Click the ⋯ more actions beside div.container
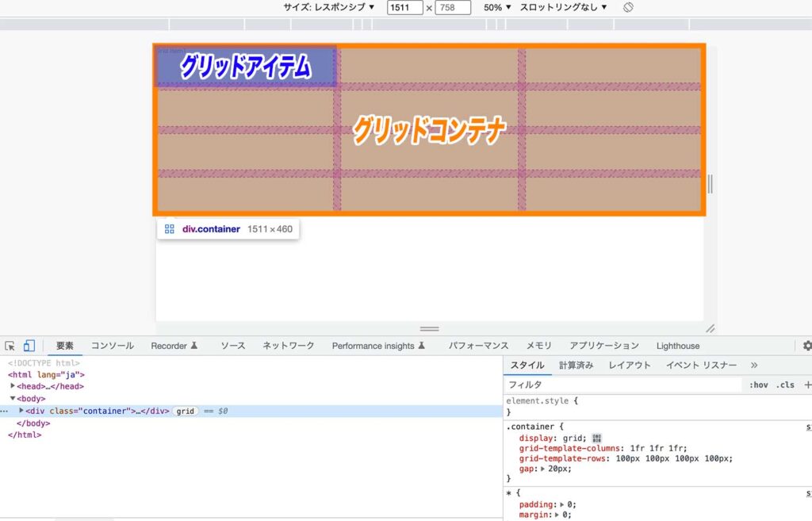 [x=6, y=411]
